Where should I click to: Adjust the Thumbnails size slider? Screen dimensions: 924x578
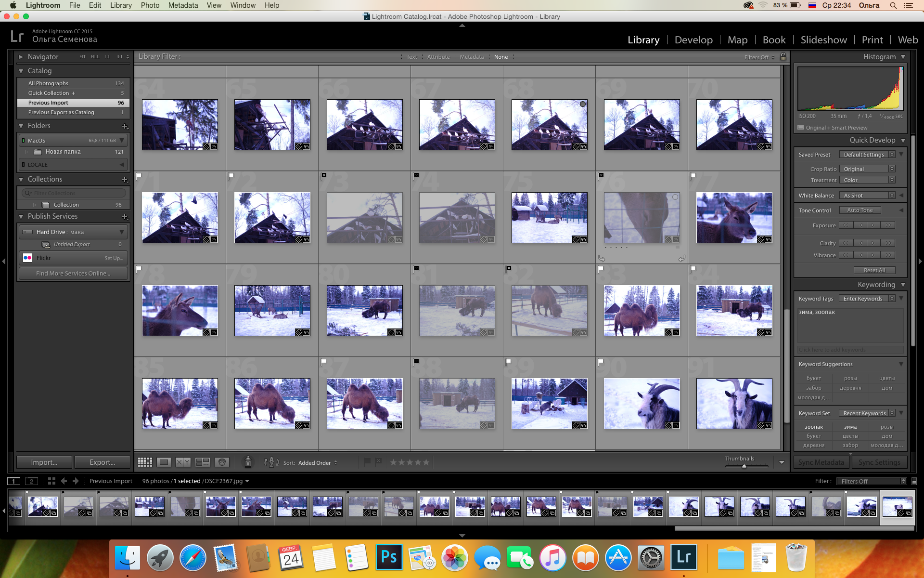click(744, 466)
